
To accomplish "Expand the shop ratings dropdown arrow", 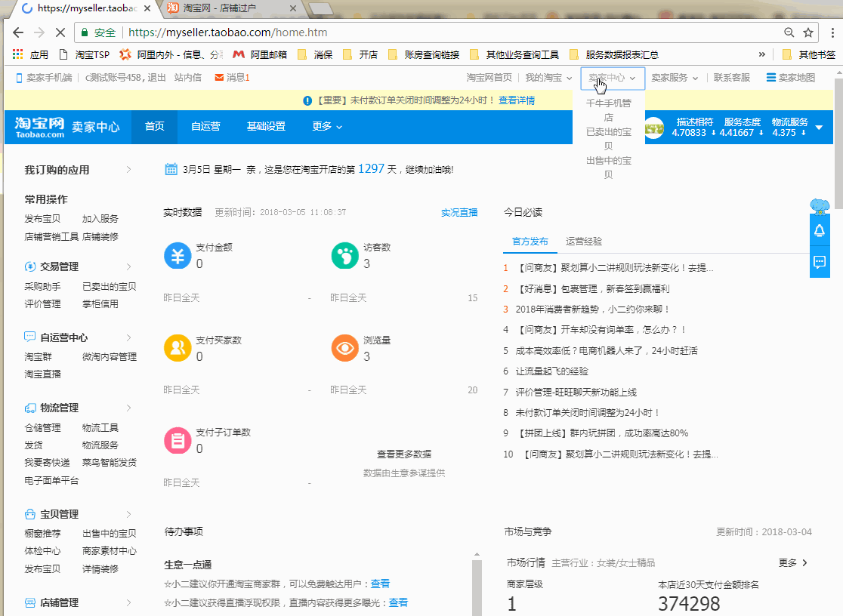I will pyautogui.click(x=819, y=128).
